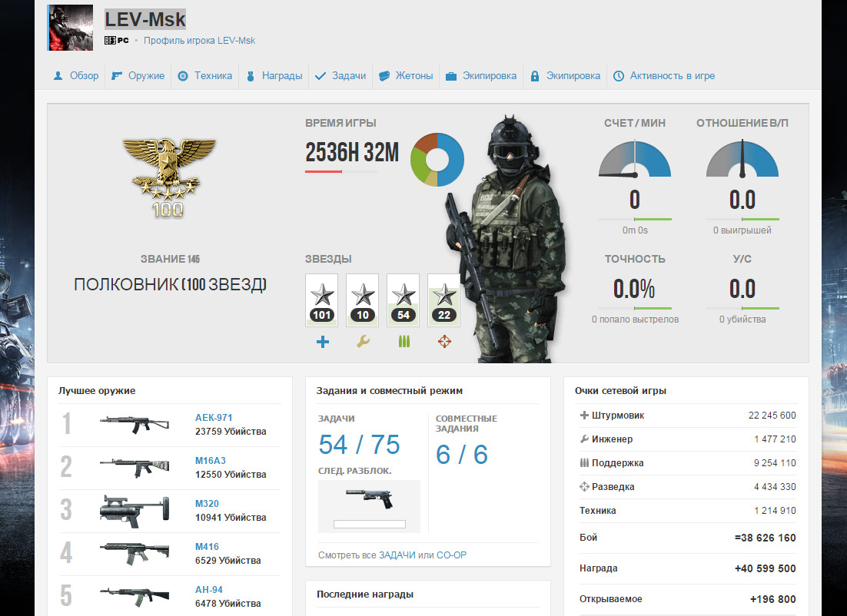The image size is (847, 616).
Task: Click the playtime donut chart
Action: click(x=437, y=160)
